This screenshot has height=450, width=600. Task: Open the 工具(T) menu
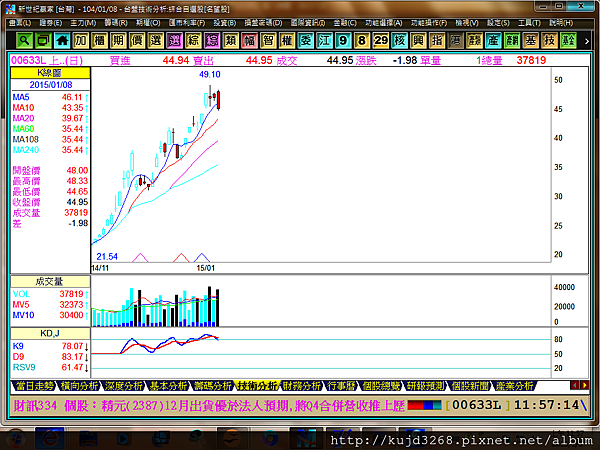[529, 23]
